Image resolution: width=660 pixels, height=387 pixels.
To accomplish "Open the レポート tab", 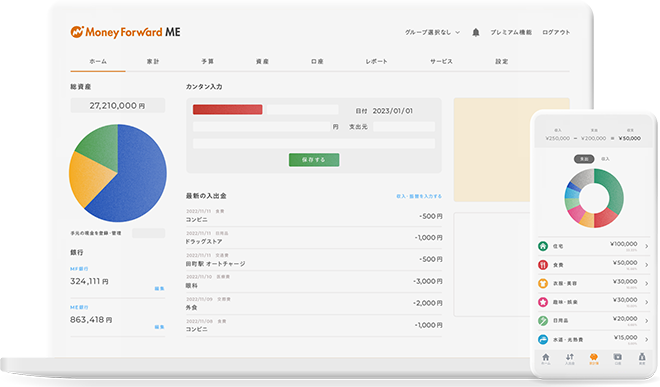I will 376,61.
